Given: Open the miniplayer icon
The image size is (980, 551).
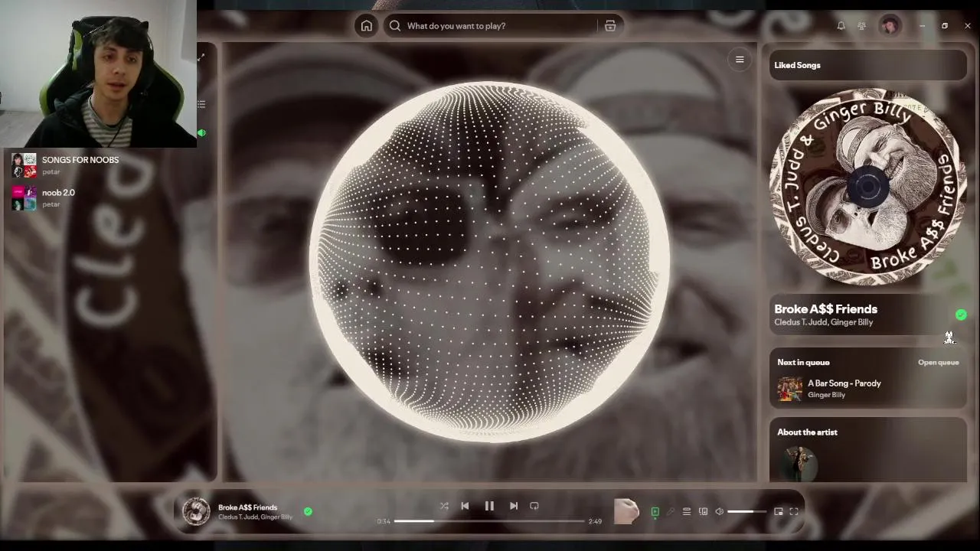Looking at the screenshot, I should coord(778,512).
